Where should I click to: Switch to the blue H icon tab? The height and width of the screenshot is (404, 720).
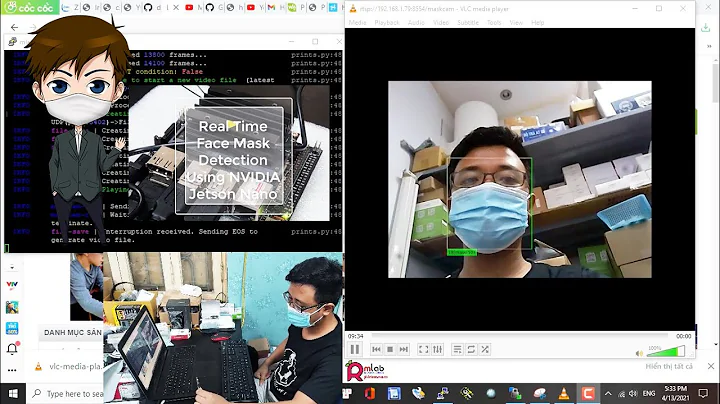click(333, 7)
